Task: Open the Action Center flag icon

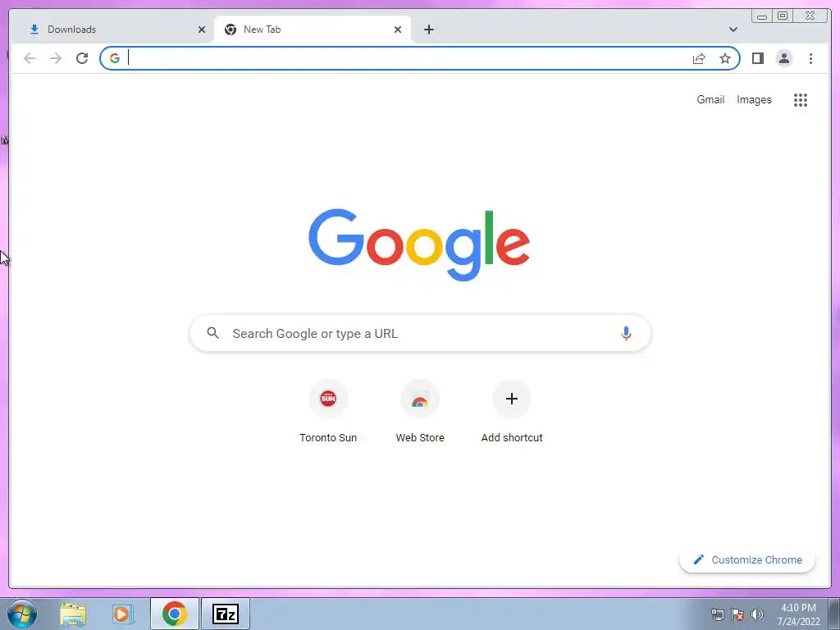Action: point(737,614)
